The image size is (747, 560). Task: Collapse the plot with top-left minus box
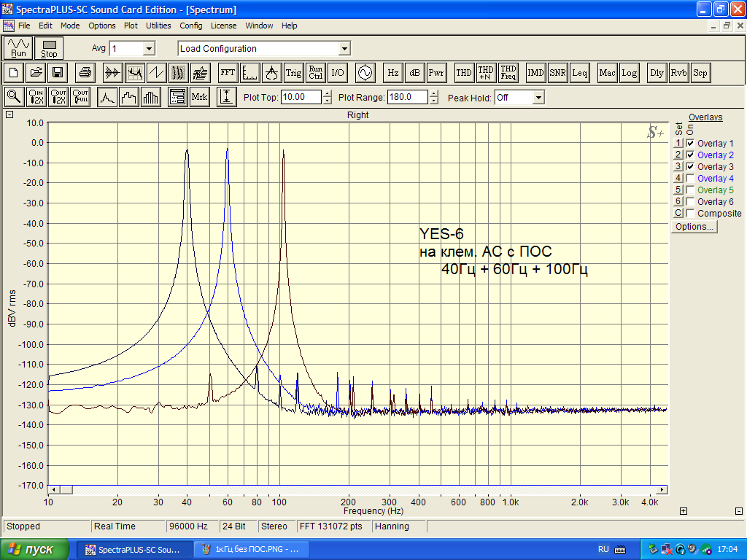9,114
